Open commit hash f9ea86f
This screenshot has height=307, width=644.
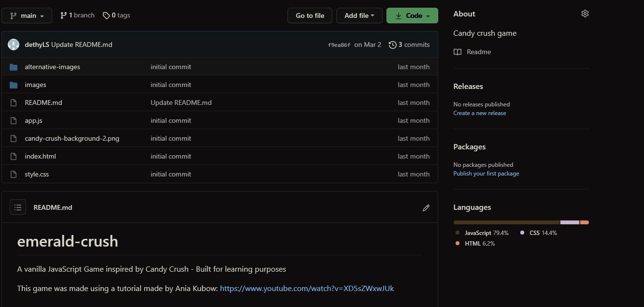click(339, 45)
